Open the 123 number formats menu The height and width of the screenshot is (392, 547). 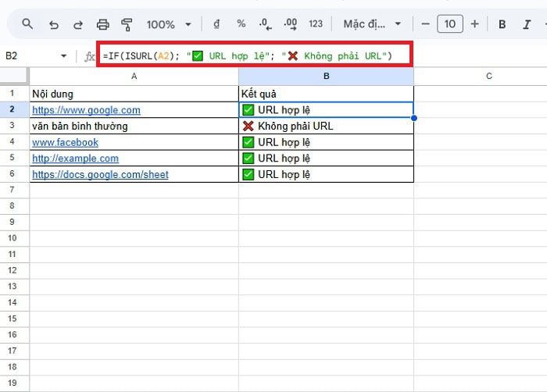pos(316,24)
